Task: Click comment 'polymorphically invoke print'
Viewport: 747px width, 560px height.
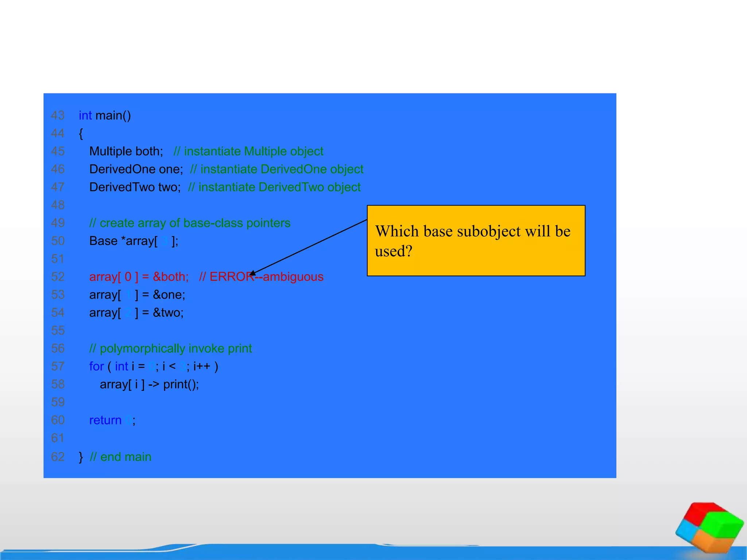Action: tap(170, 349)
